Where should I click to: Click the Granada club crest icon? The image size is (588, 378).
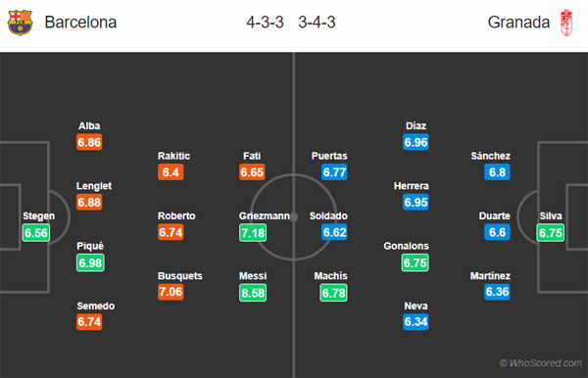(566, 23)
